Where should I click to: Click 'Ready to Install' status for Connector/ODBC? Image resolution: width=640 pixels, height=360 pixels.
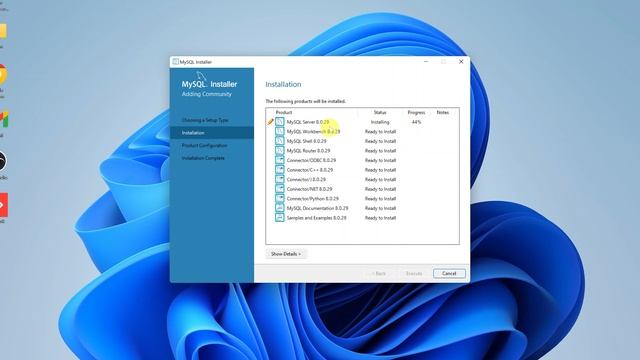pyautogui.click(x=380, y=160)
